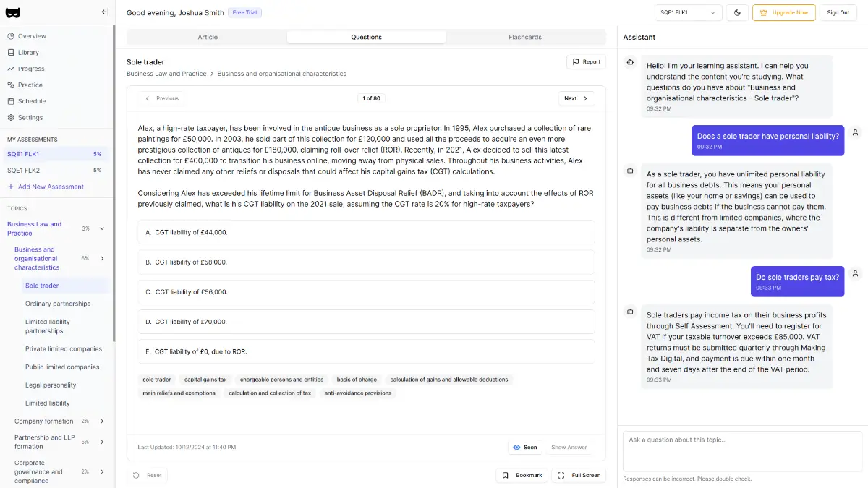Enter Full Screen mode
This screenshot has width=868, height=488.
click(x=579, y=475)
